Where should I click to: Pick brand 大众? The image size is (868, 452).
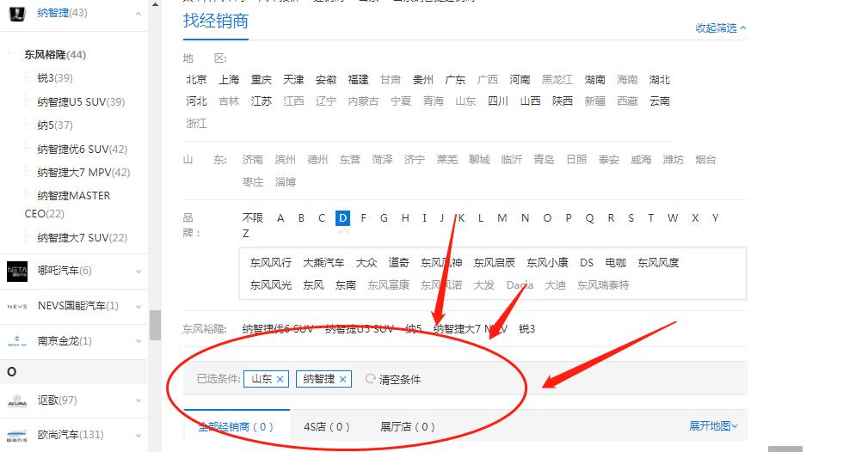click(x=366, y=263)
